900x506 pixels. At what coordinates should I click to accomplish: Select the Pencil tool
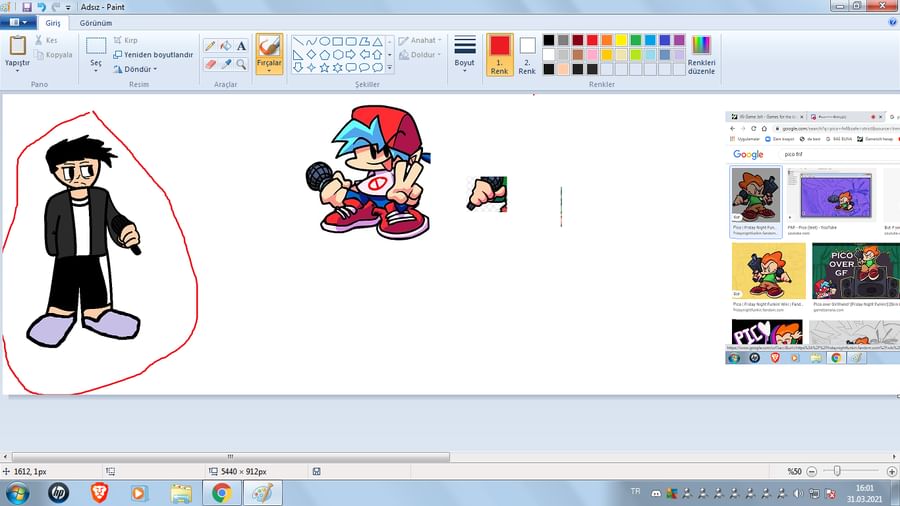[210, 46]
